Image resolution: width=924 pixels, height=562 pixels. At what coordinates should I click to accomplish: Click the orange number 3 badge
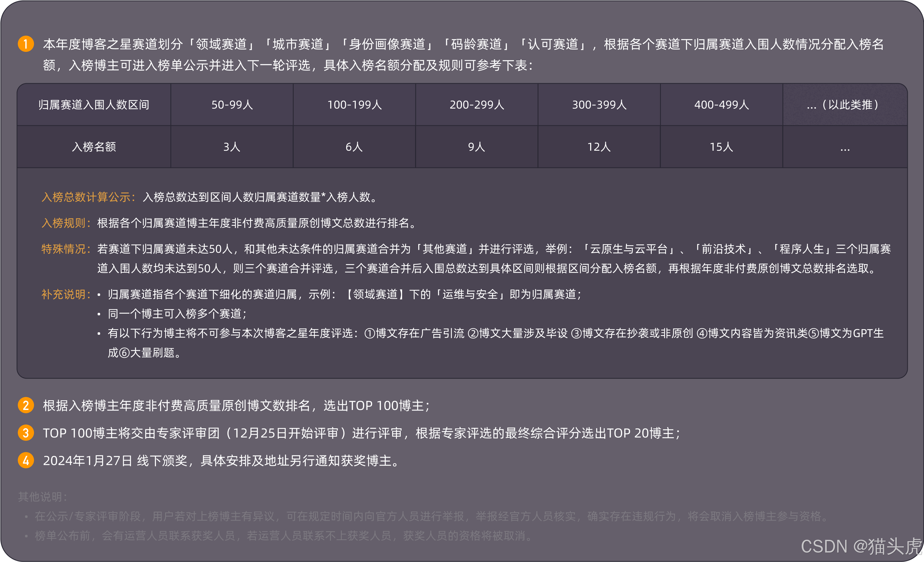[26, 433]
